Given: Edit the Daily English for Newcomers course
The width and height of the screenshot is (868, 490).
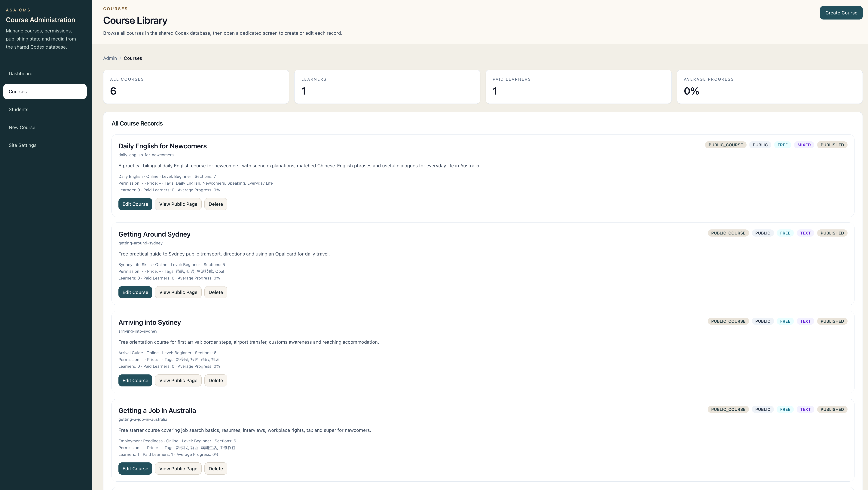Looking at the screenshot, I should [x=135, y=204].
